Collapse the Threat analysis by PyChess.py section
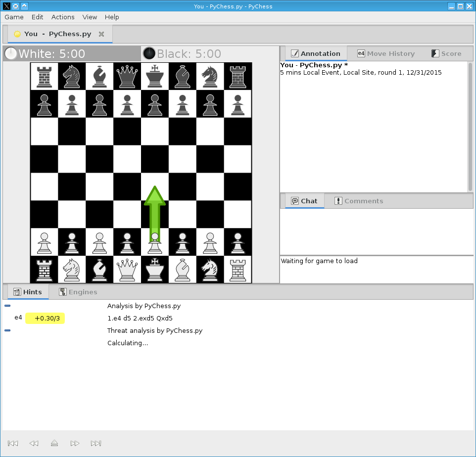 (7, 330)
